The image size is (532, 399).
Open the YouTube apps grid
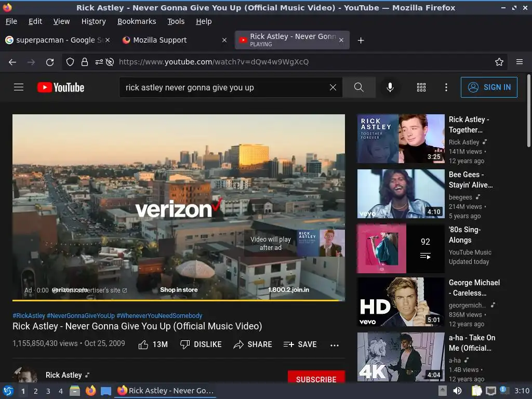tap(421, 87)
